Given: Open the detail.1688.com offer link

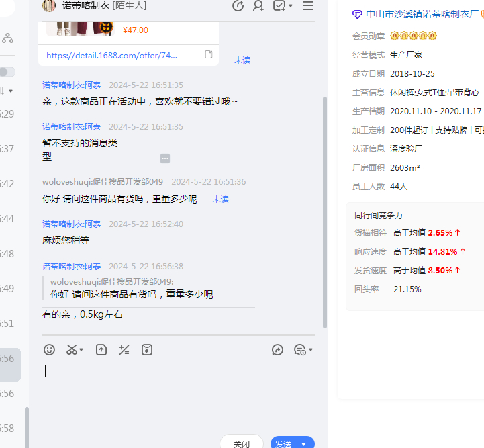Looking at the screenshot, I should (x=112, y=55).
